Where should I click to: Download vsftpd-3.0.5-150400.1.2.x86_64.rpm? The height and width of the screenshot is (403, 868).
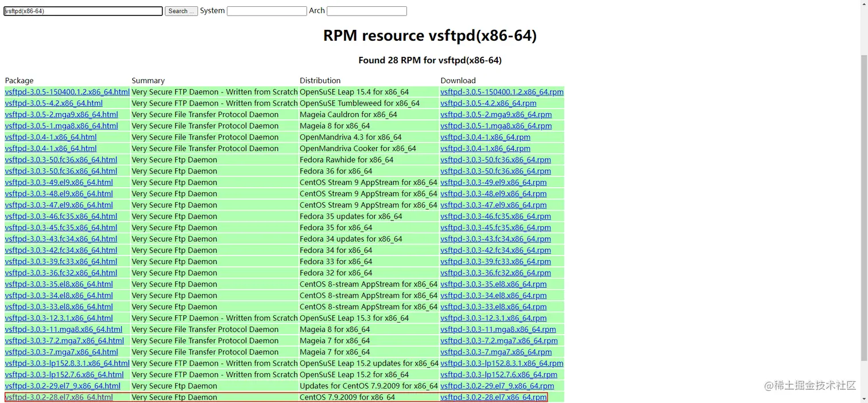click(x=502, y=92)
